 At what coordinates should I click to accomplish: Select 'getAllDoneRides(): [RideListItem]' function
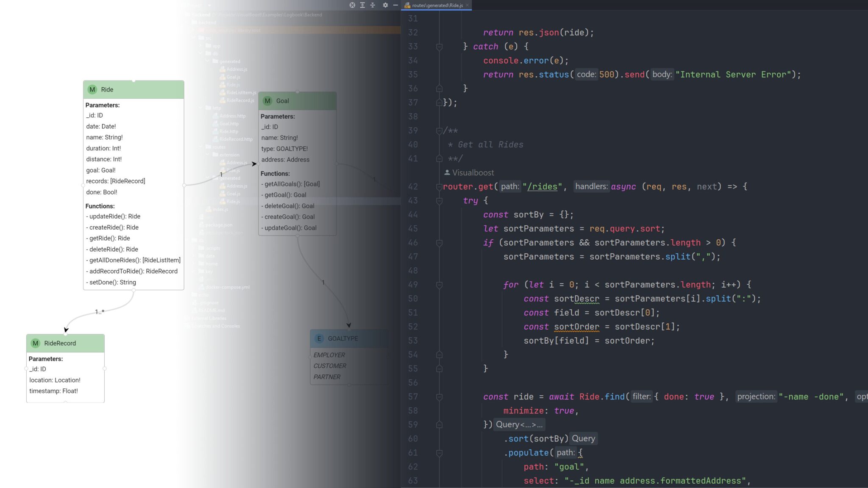coord(133,260)
